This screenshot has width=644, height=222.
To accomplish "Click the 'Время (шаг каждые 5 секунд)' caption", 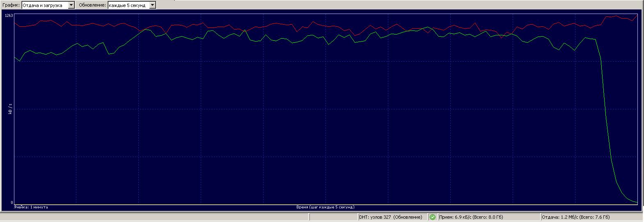I will [325, 207].
